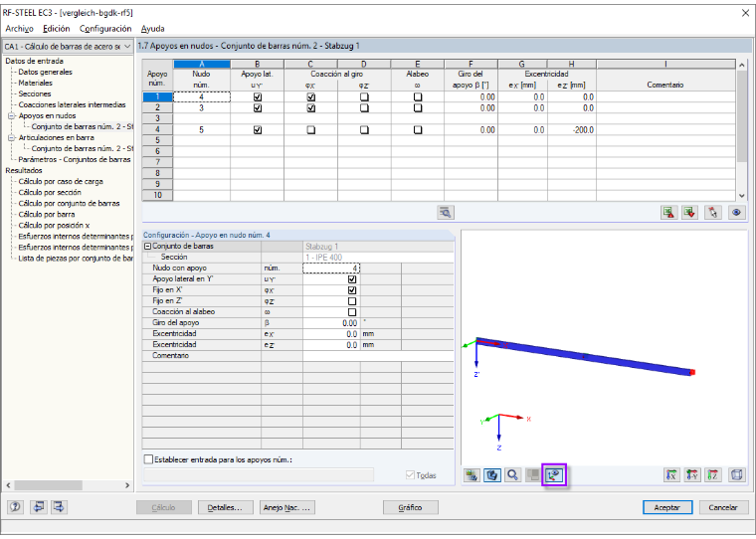Click the view in X direction icon

[x=671, y=475]
